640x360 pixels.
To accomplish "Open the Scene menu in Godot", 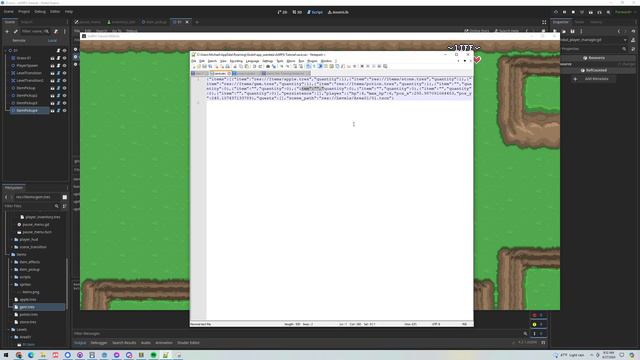I will coord(8,12).
